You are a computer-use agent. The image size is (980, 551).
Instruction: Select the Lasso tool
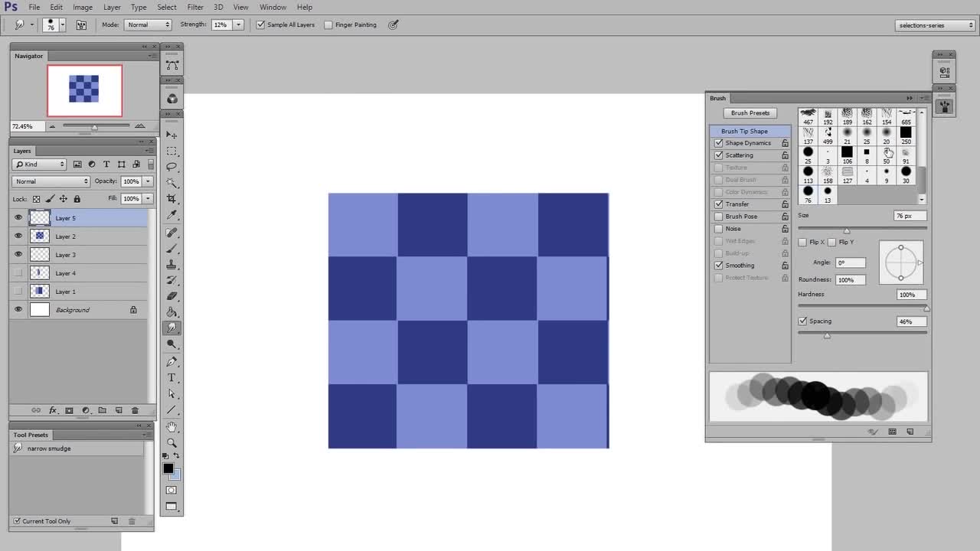click(x=171, y=167)
